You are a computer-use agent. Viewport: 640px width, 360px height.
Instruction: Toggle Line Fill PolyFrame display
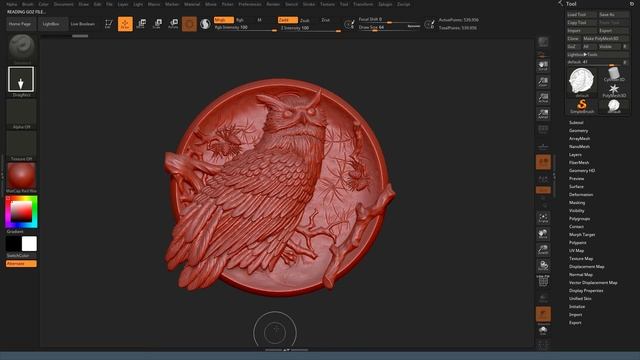[543, 281]
